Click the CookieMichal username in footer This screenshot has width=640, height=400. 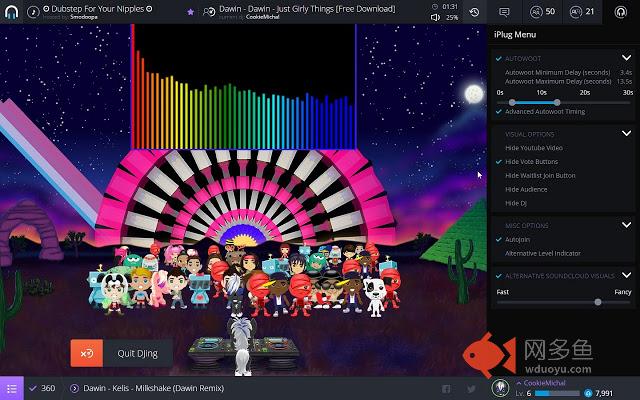point(544,383)
